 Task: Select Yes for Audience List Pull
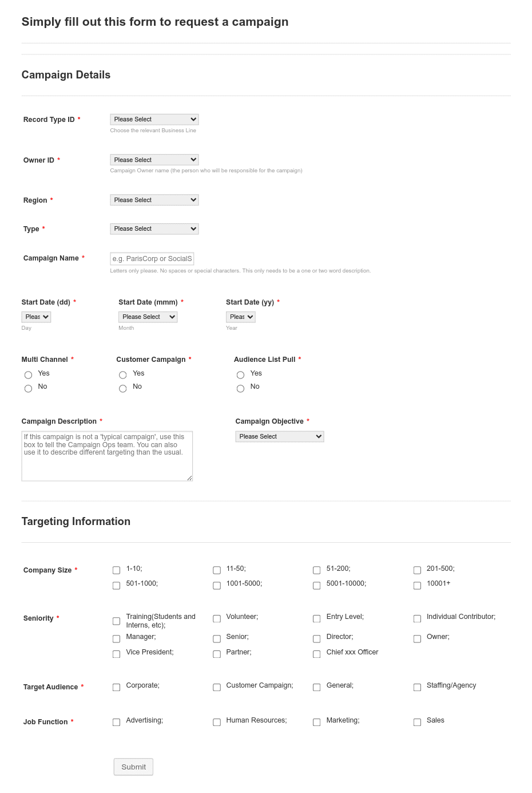point(240,374)
